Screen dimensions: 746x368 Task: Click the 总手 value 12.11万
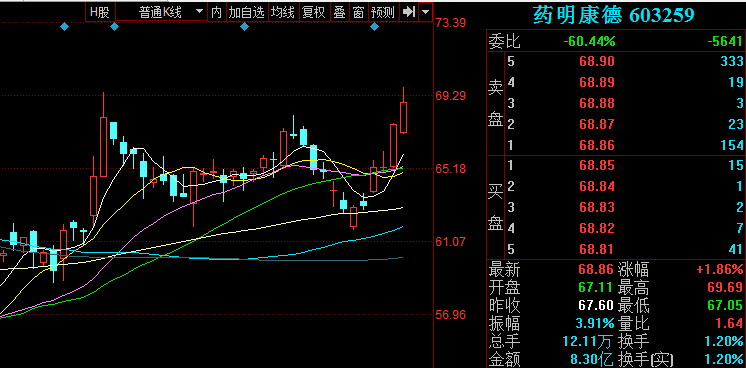tap(589, 341)
